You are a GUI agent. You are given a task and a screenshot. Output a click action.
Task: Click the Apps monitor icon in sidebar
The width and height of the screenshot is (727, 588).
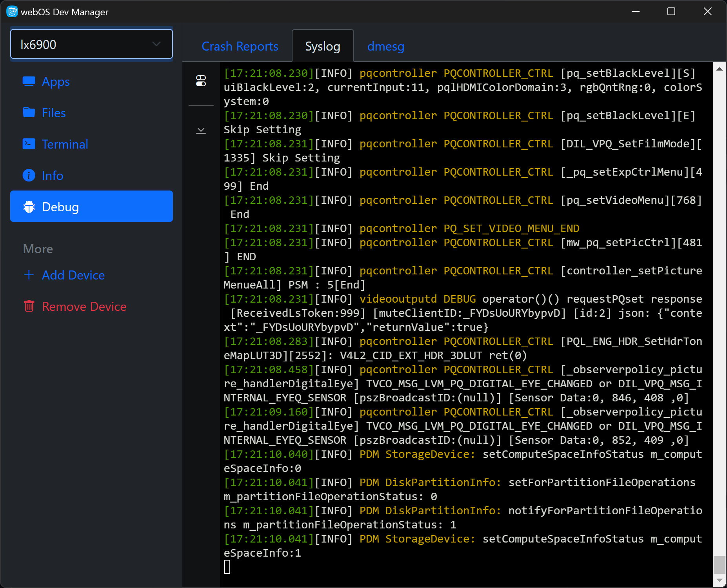tap(29, 82)
